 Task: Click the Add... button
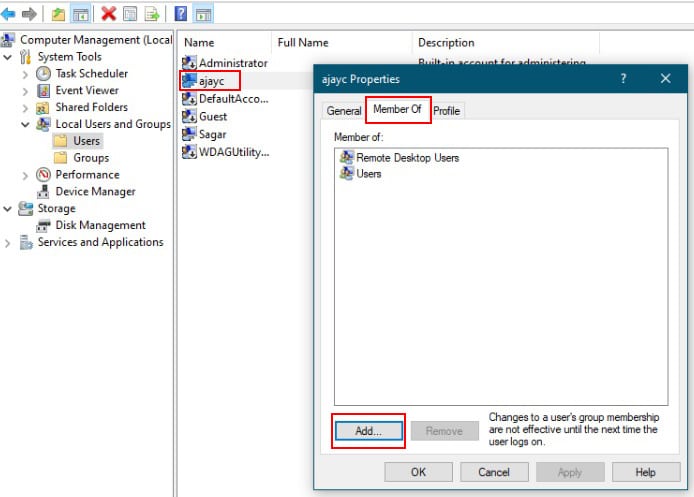point(369,431)
